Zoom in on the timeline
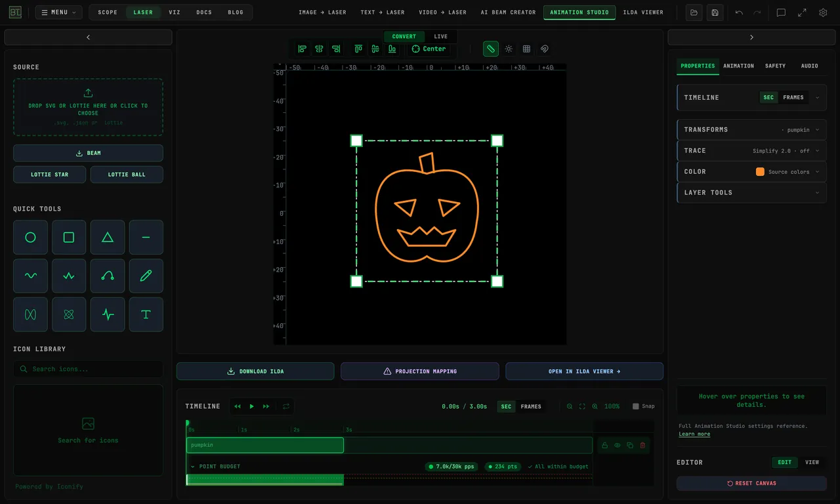 coord(595,406)
